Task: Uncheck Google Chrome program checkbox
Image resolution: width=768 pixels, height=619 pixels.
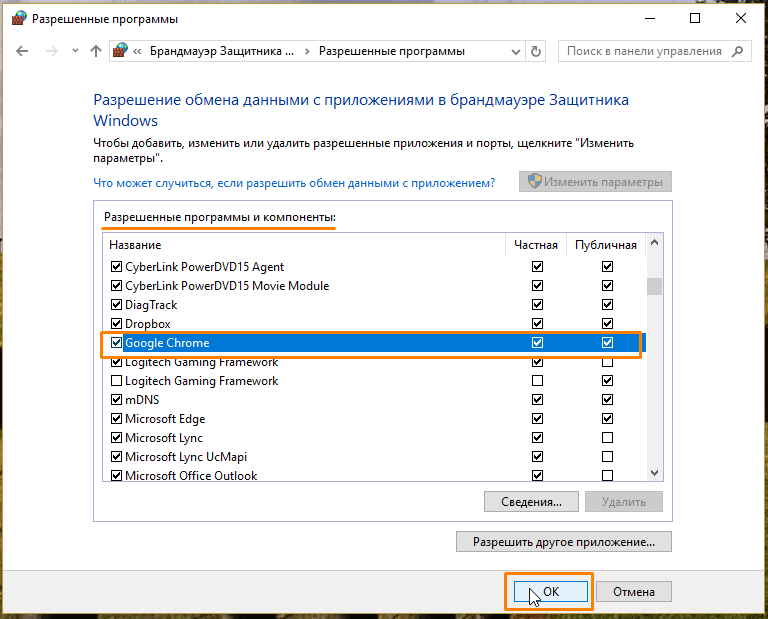Action: [116, 342]
